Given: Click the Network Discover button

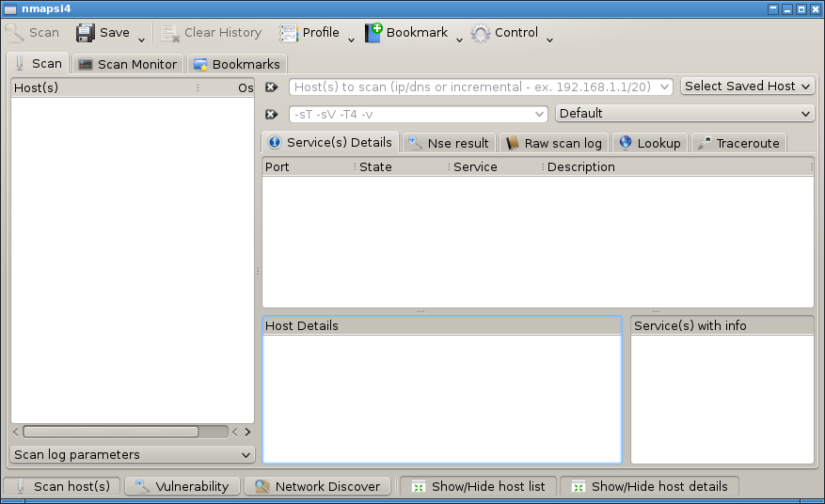Looking at the screenshot, I should 317,487.
